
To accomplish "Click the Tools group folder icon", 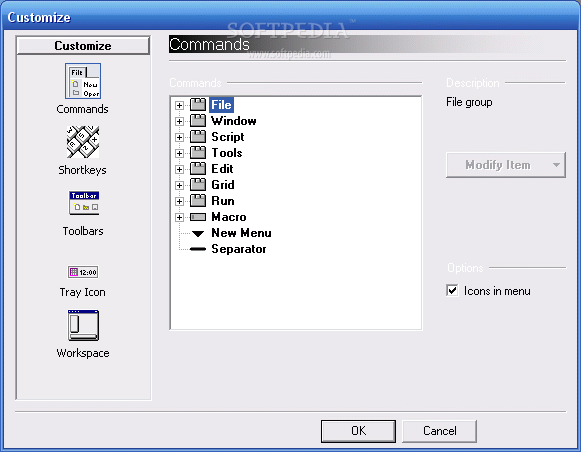I will (198, 153).
